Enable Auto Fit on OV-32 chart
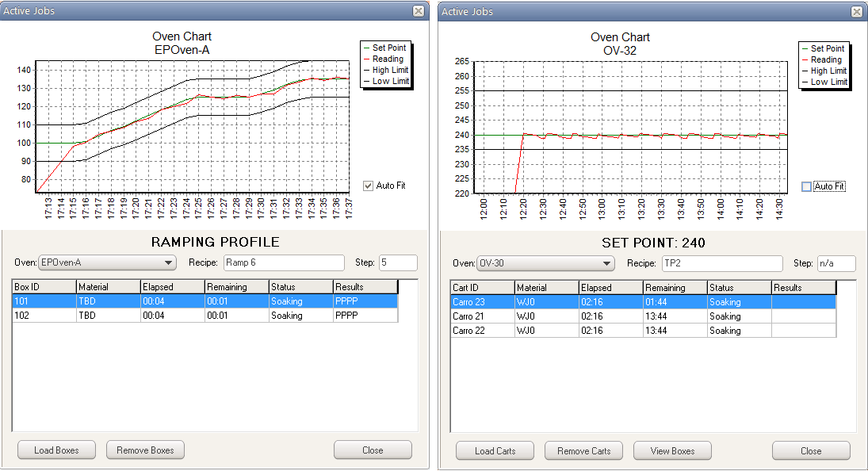The height and width of the screenshot is (471, 868). (x=807, y=186)
